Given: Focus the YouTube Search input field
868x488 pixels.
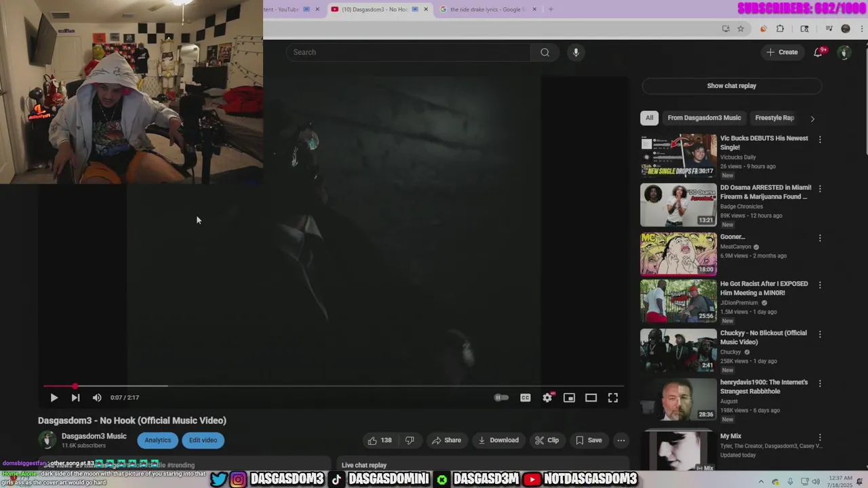Looking at the screenshot, I should 408,52.
